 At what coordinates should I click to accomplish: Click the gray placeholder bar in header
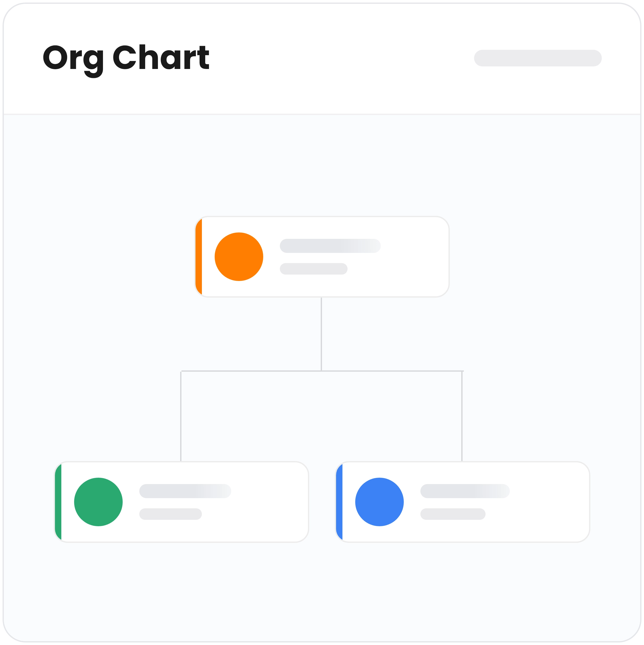[x=538, y=58]
